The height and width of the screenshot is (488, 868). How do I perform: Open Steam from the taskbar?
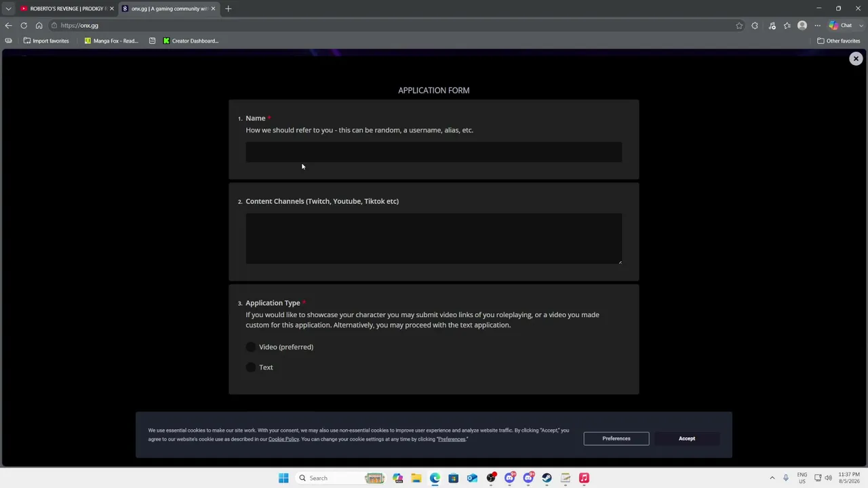(x=547, y=479)
